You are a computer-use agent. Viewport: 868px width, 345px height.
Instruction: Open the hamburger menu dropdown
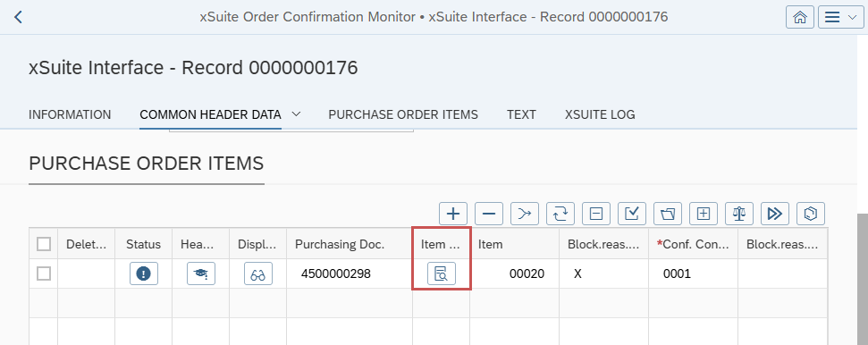pos(840,17)
